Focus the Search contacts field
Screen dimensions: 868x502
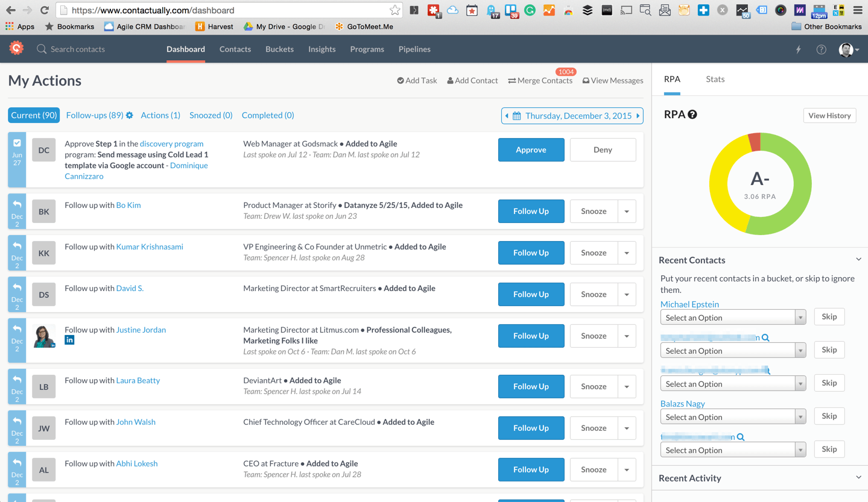(78, 49)
